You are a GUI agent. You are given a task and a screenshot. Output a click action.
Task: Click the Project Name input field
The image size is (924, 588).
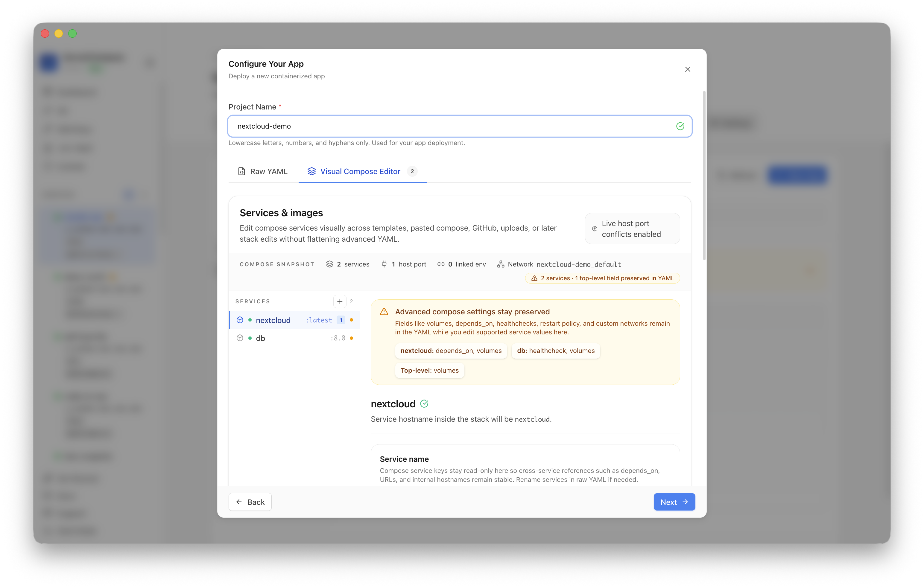(x=460, y=126)
